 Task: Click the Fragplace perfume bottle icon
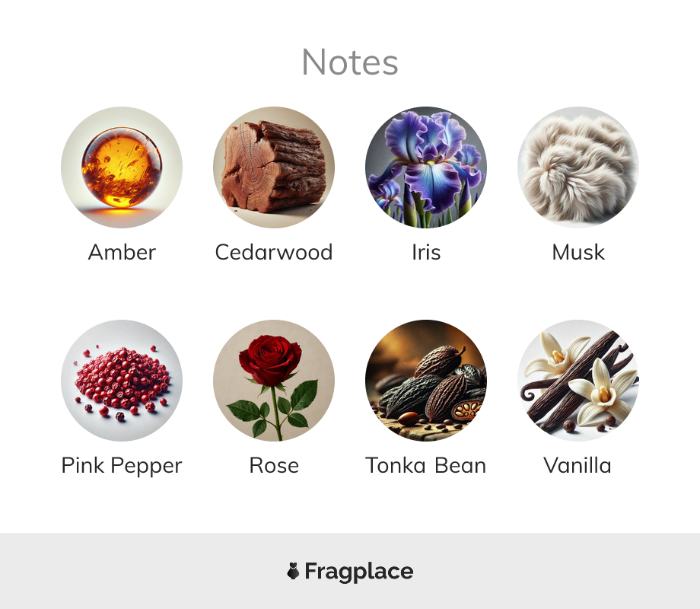click(x=293, y=571)
